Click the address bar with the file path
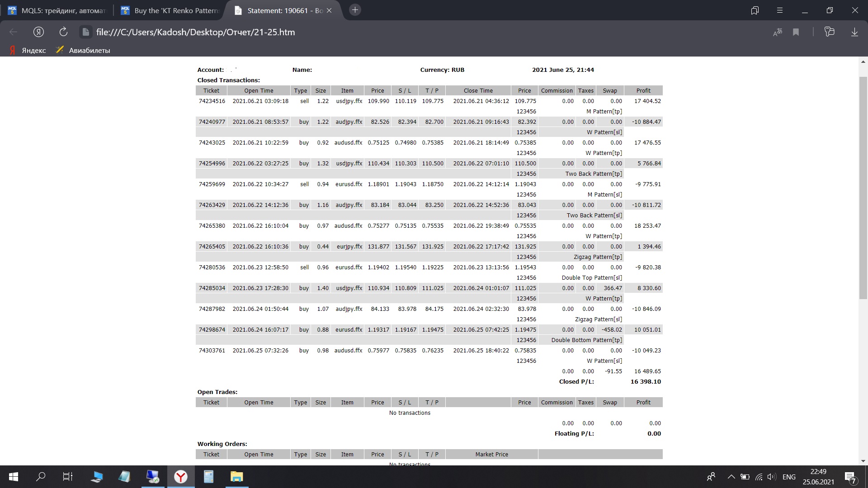The width and height of the screenshot is (868, 488). [x=195, y=32]
